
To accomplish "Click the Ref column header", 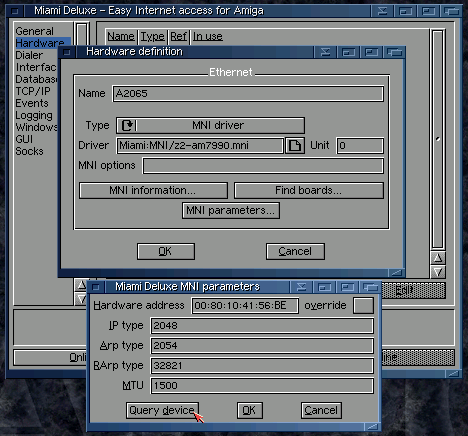I will [179, 36].
